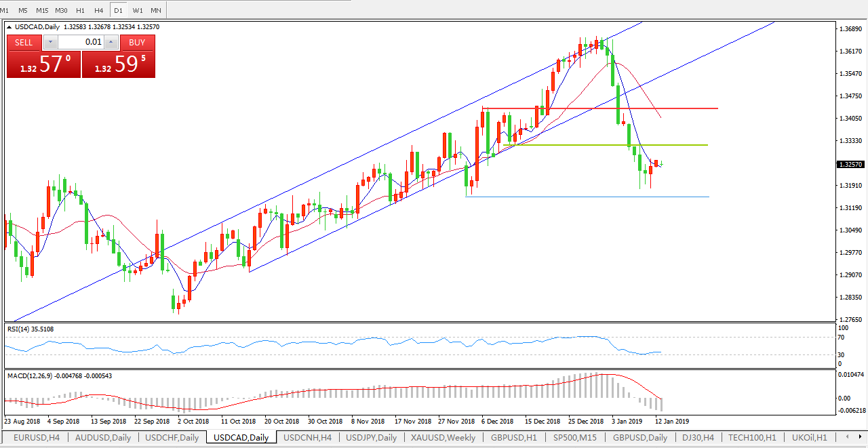Click the 0.01 lot size field

point(81,42)
